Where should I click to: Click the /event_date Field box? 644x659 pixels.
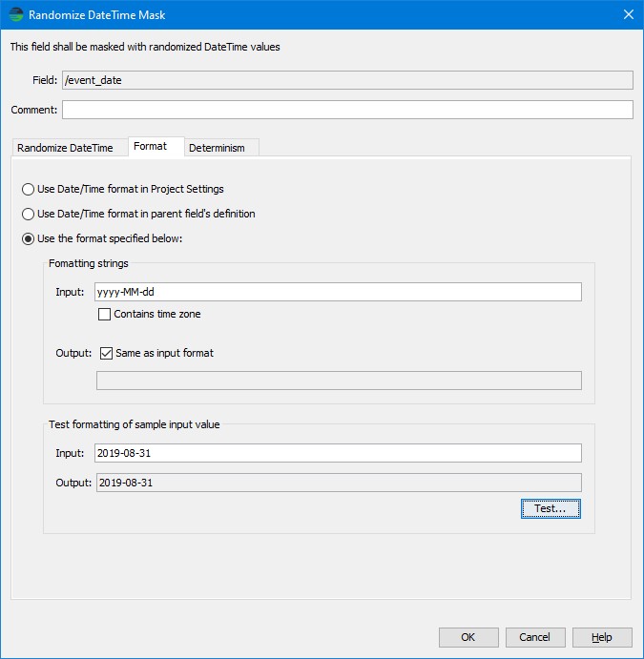(347, 80)
